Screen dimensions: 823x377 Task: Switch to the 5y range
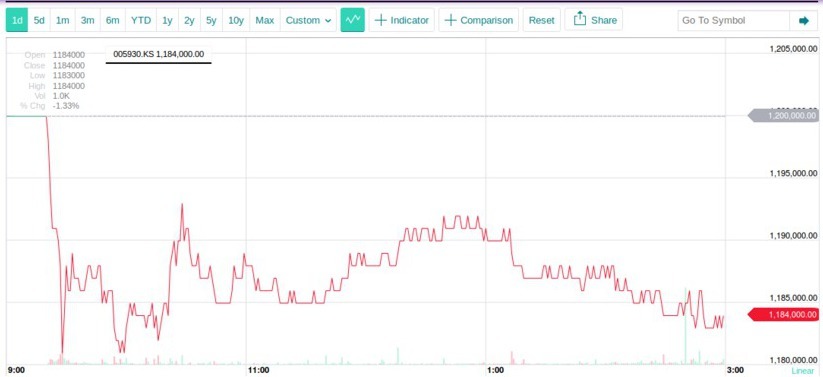point(211,20)
